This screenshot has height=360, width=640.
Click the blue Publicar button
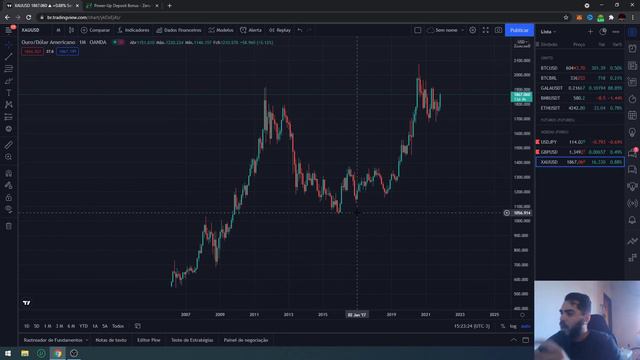519,30
